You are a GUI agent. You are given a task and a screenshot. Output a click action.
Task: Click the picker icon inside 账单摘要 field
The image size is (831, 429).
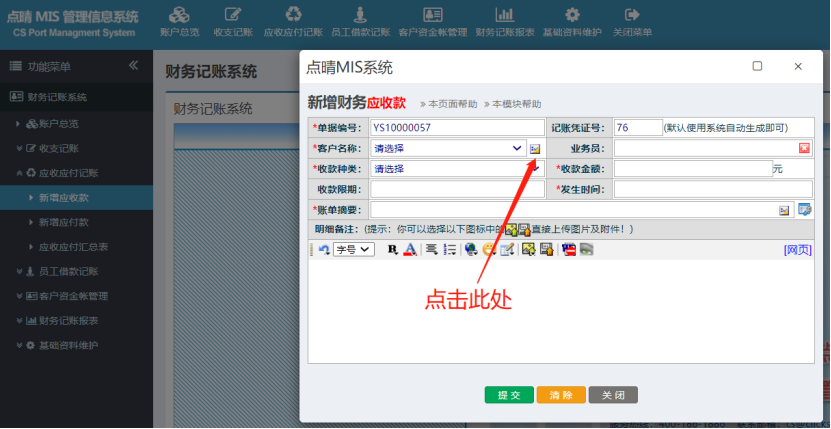point(784,210)
